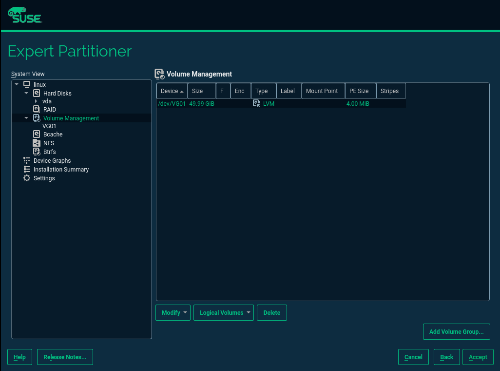Screen dimensions: 500x371
Task: Click the 49.99 GiB size cell
Action: [x=201, y=104]
